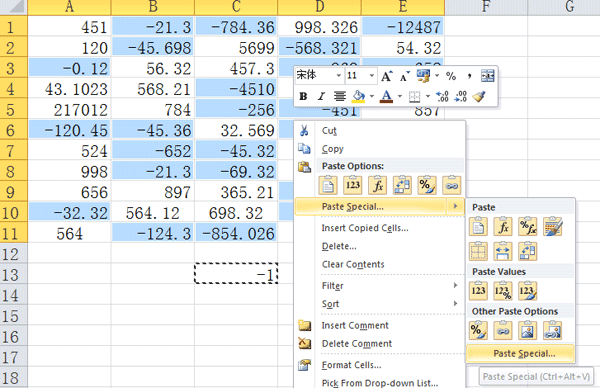Select Formulas (fx) icon in Paste submenu
This screenshot has height=388, width=600.
pos(503,227)
